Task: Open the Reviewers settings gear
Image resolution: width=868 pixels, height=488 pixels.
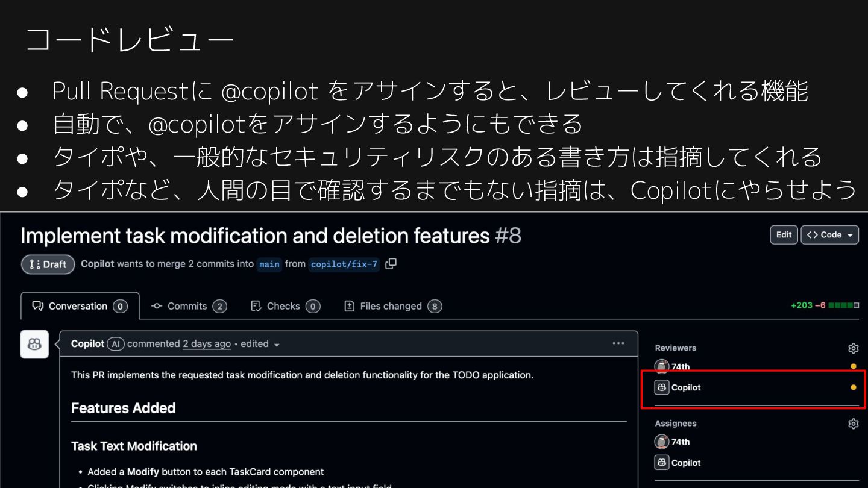Action: (853, 348)
